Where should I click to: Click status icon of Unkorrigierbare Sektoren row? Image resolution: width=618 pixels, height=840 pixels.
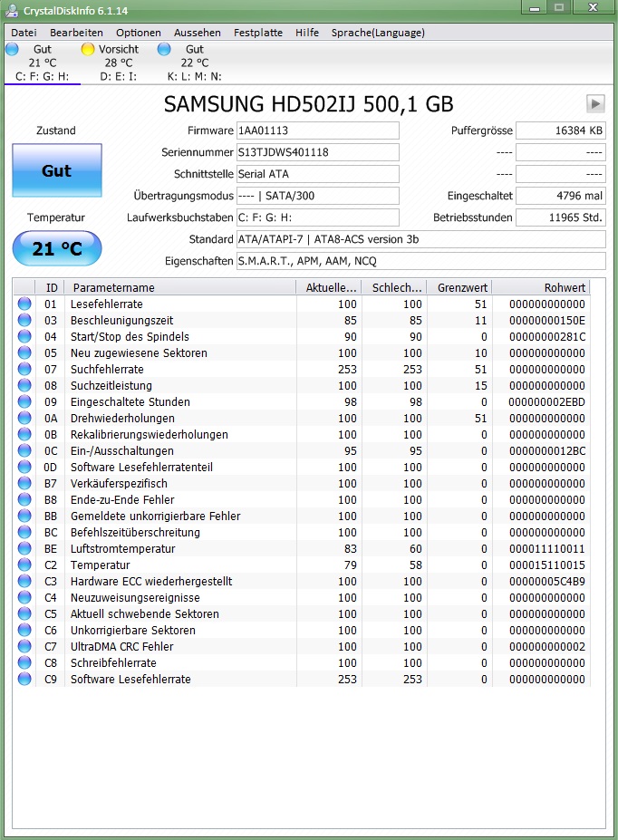[24, 630]
